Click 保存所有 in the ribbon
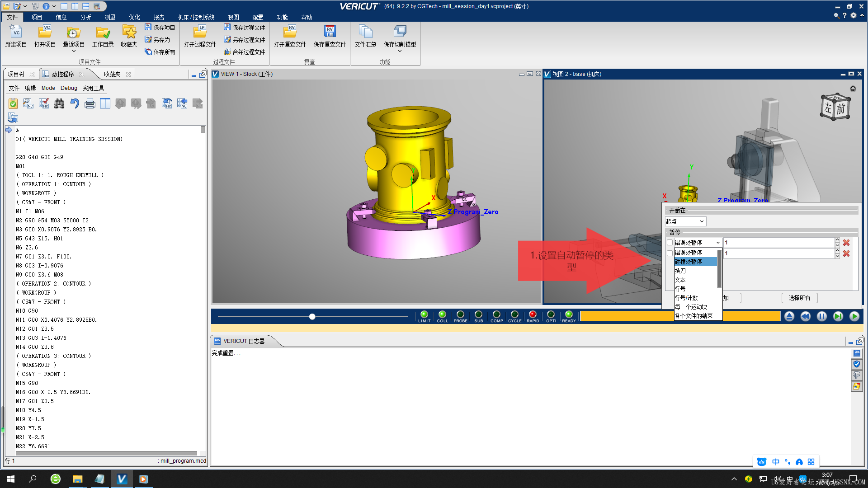This screenshot has width=868, height=488. 160,52
